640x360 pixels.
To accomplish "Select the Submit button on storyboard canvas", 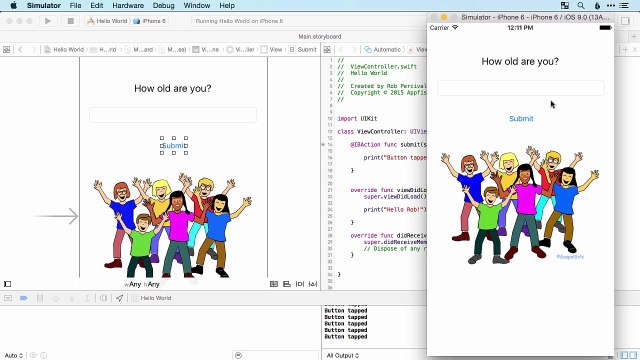I will [174, 146].
